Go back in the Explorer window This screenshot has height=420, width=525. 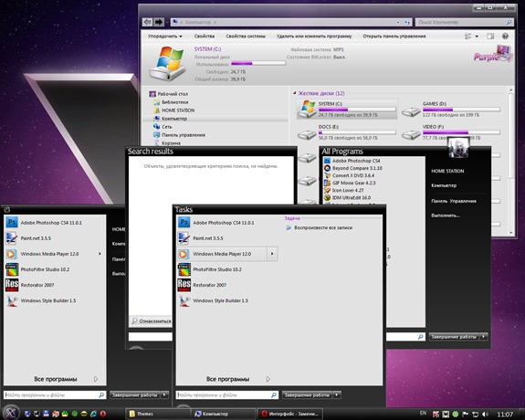pyautogui.click(x=147, y=22)
